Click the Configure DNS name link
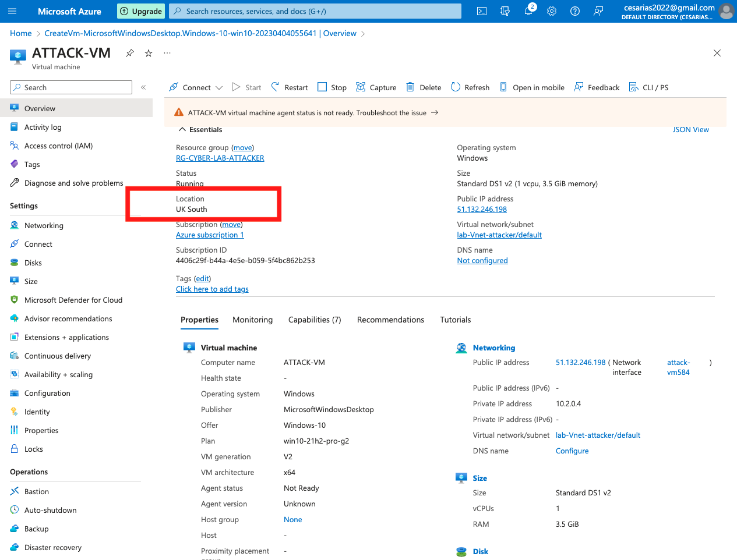The height and width of the screenshot is (560, 737). click(x=572, y=451)
